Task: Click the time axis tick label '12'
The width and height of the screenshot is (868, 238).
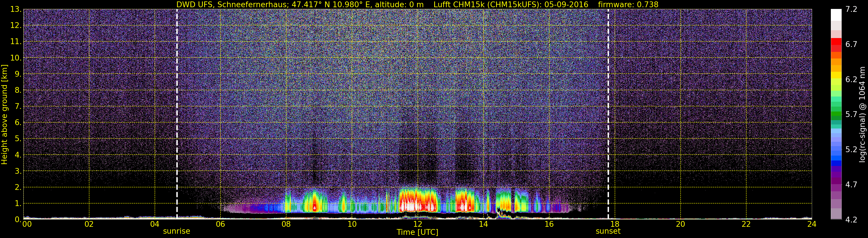Action: (417, 224)
